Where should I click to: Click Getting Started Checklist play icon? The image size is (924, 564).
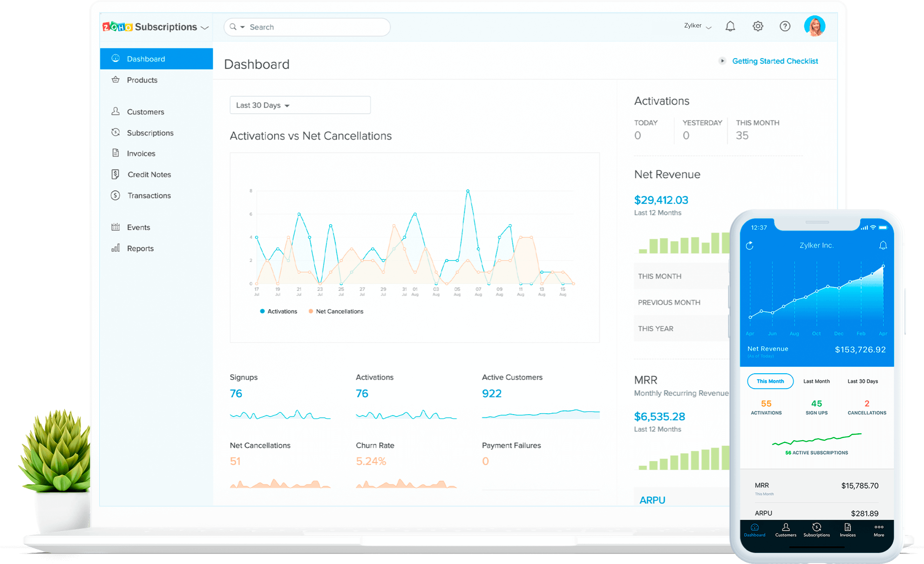pyautogui.click(x=722, y=61)
